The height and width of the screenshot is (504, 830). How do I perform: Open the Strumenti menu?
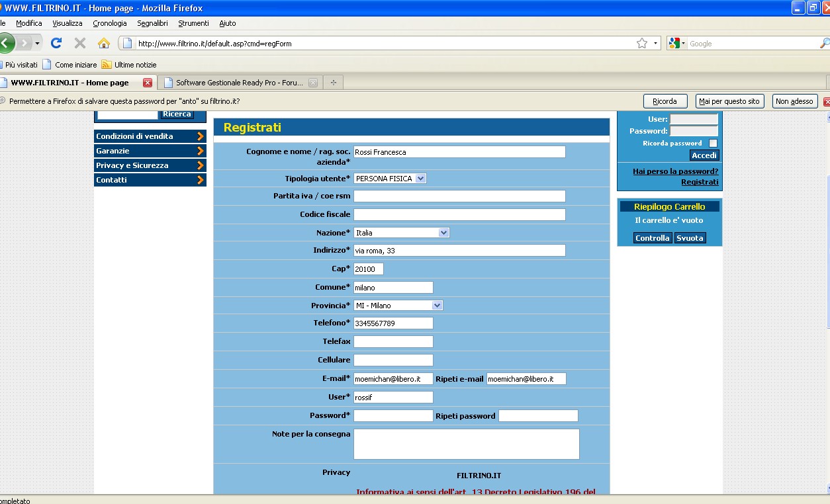coord(193,23)
